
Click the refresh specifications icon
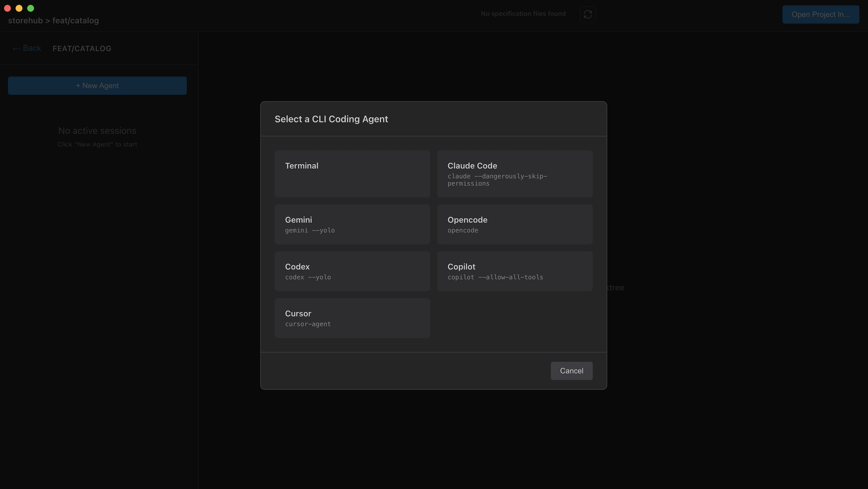[588, 14]
